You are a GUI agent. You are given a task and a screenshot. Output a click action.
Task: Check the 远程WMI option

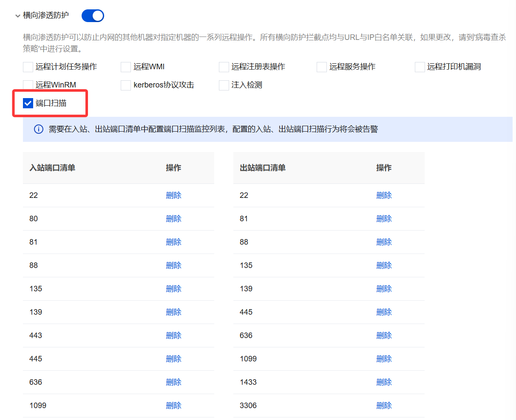coord(126,67)
